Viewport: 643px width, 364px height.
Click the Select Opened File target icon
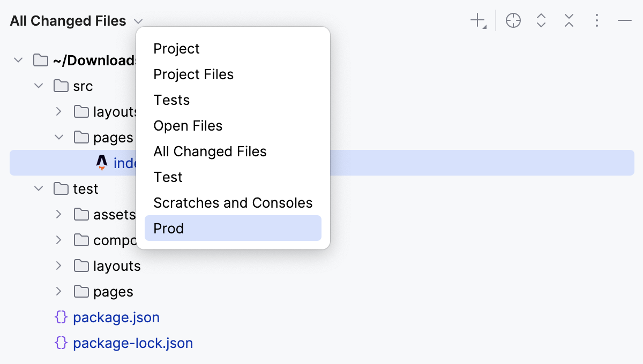pyautogui.click(x=513, y=20)
